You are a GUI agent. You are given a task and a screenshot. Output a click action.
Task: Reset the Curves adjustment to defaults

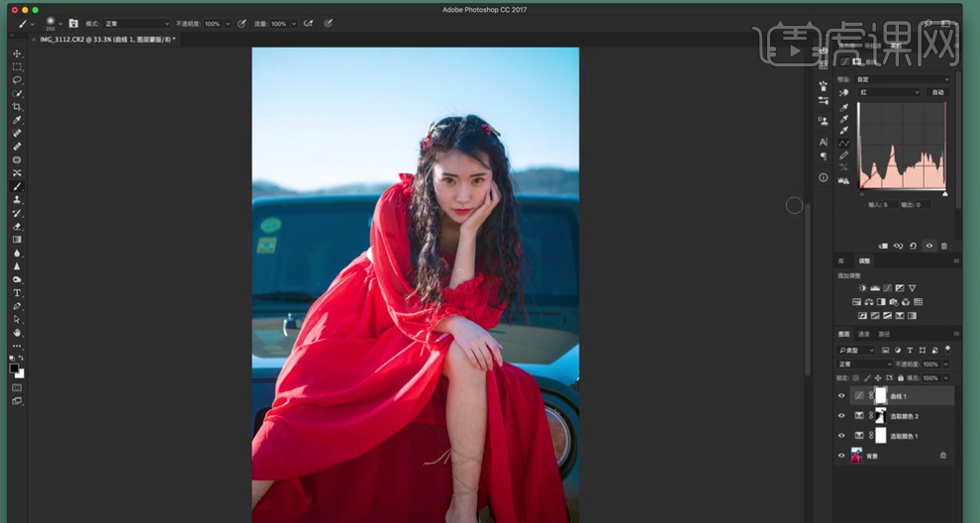click(x=913, y=246)
